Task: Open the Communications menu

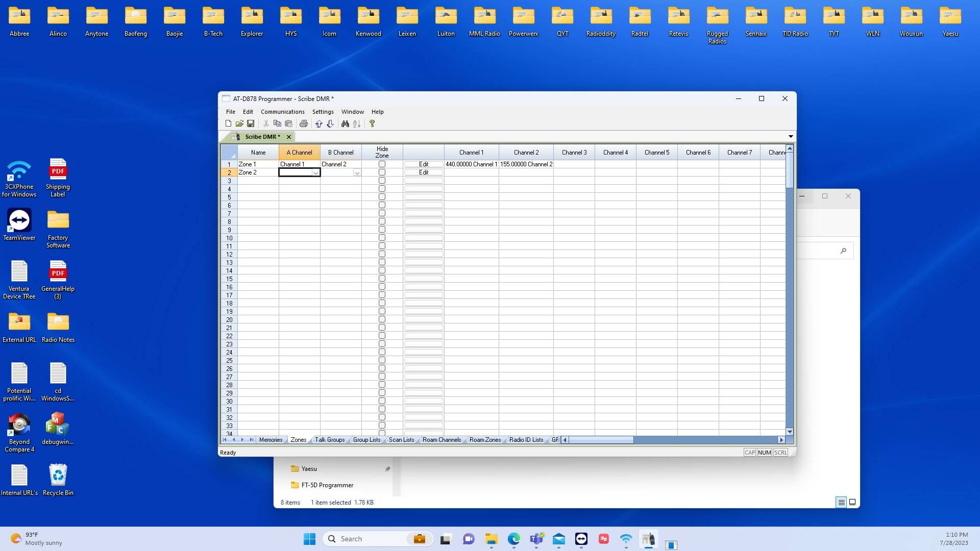Action: pos(282,112)
